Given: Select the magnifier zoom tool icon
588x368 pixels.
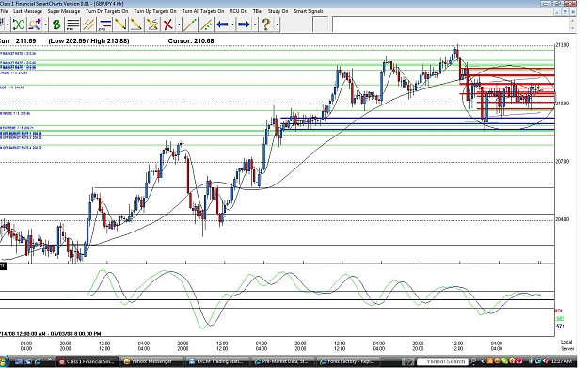Looking at the screenshot, I should click(x=35, y=24).
